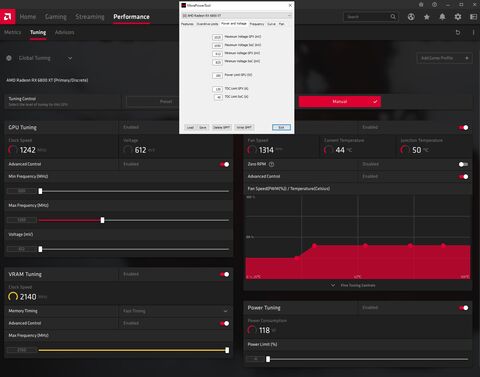Close the MorePowerTool window
This screenshot has width=480, height=377.
pos(290,5)
